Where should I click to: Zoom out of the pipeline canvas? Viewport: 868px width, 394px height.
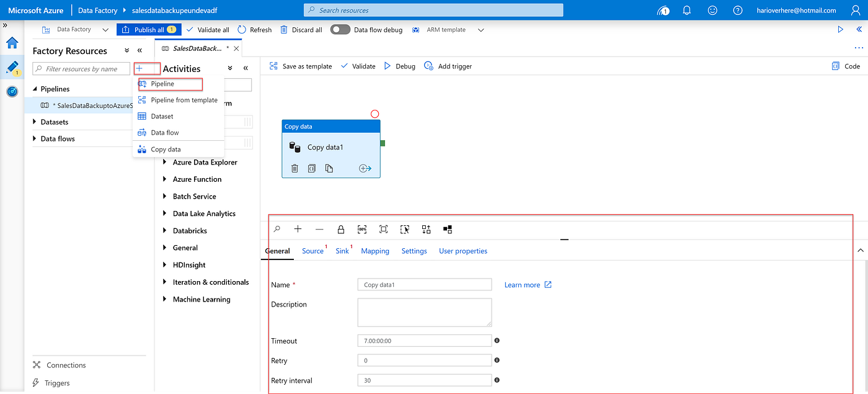pos(319,229)
